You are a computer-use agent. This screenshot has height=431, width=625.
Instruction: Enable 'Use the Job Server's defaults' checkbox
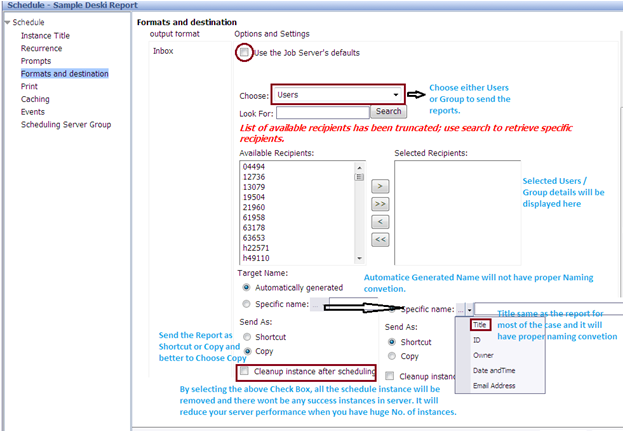pos(244,52)
